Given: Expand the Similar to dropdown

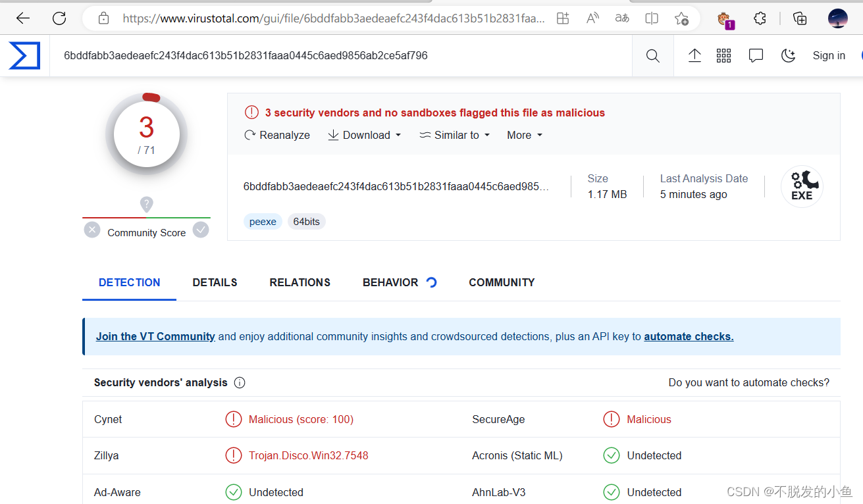Looking at the screenshot, I should tap(455, 135).
